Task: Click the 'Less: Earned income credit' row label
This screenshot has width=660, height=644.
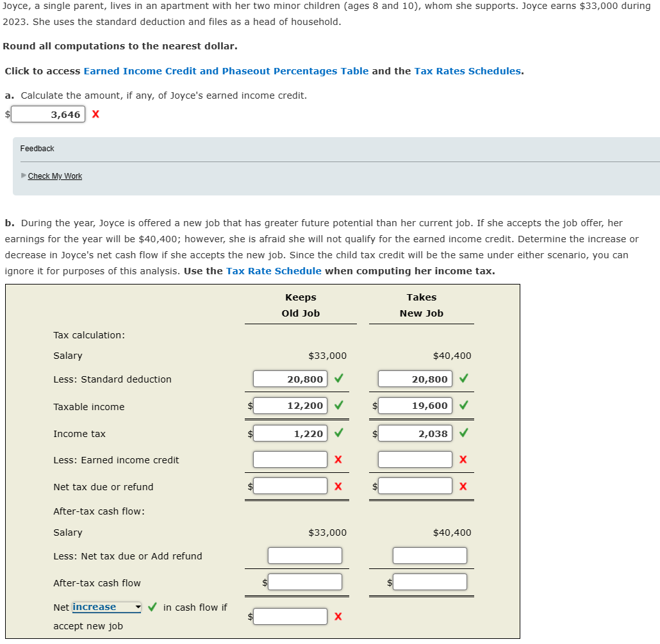Action: click(116, 460)
